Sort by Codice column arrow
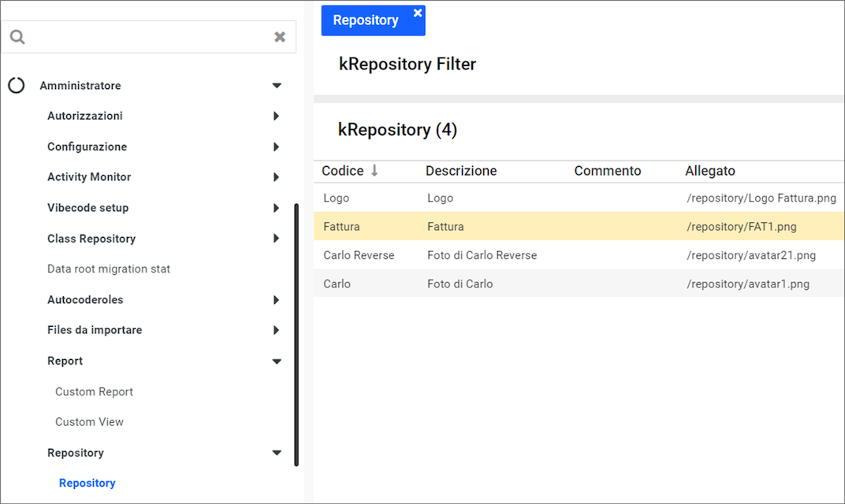The width and height of the screenshot is (845, 504). (374, 171)
